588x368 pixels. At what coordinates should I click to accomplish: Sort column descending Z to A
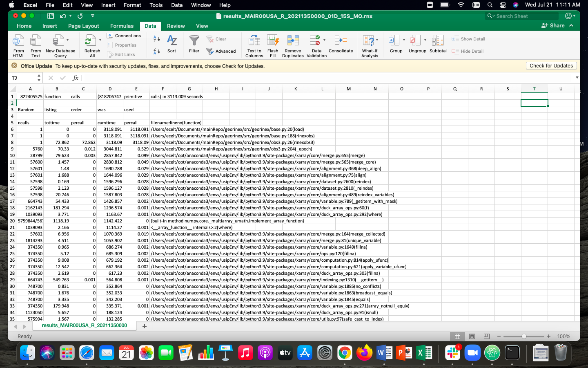pos(156,51)
